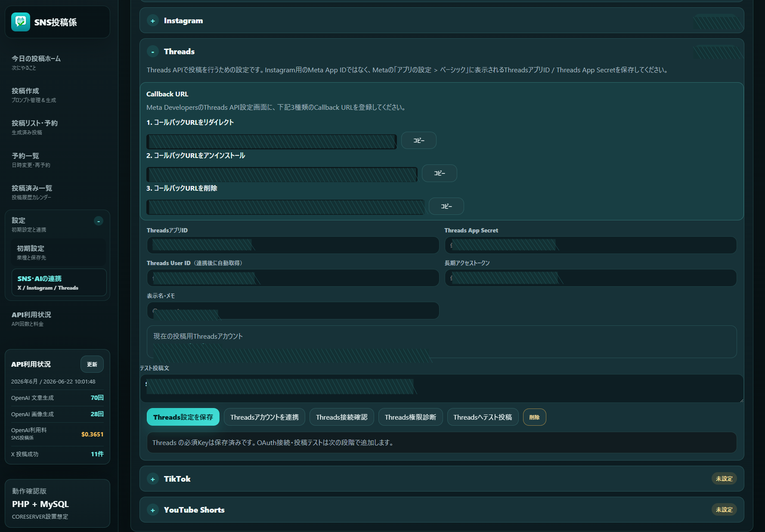Screen dimensions: 765x532
Task: Click the Threads User ID field
Action: 293,278
